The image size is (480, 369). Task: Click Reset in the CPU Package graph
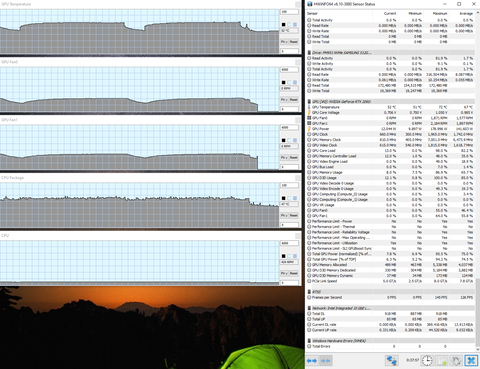click(x=294, y=215)
